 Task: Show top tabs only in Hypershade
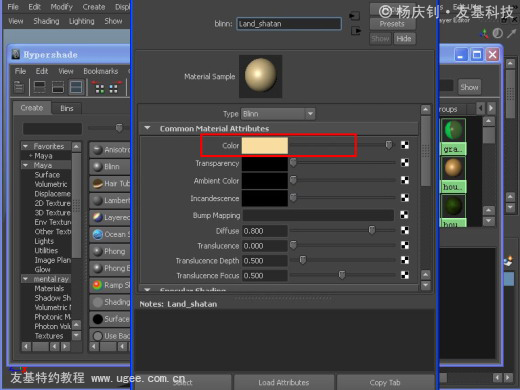[40, 87]
